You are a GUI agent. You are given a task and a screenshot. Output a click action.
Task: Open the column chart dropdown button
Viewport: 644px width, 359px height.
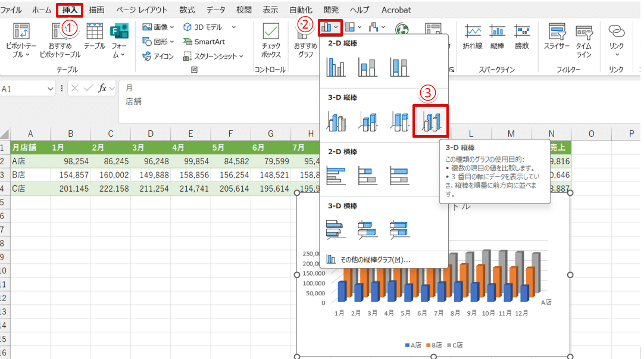click(x=330, y=27)
